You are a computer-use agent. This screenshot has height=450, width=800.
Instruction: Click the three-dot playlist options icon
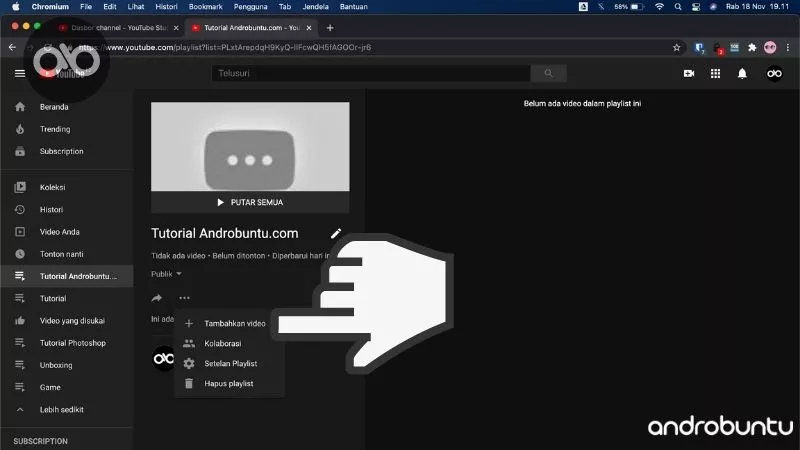pyautogui.click(x=184, y=298)
